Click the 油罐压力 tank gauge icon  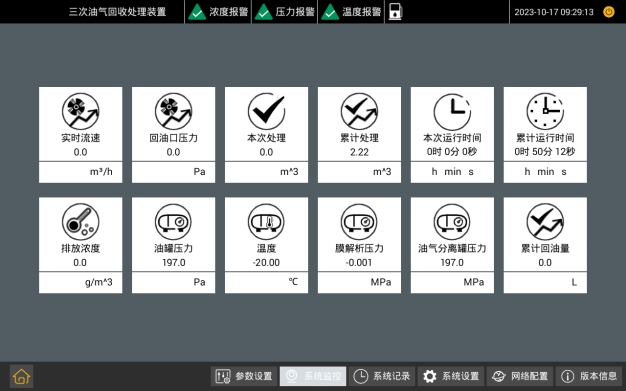[x=174, y=222]
